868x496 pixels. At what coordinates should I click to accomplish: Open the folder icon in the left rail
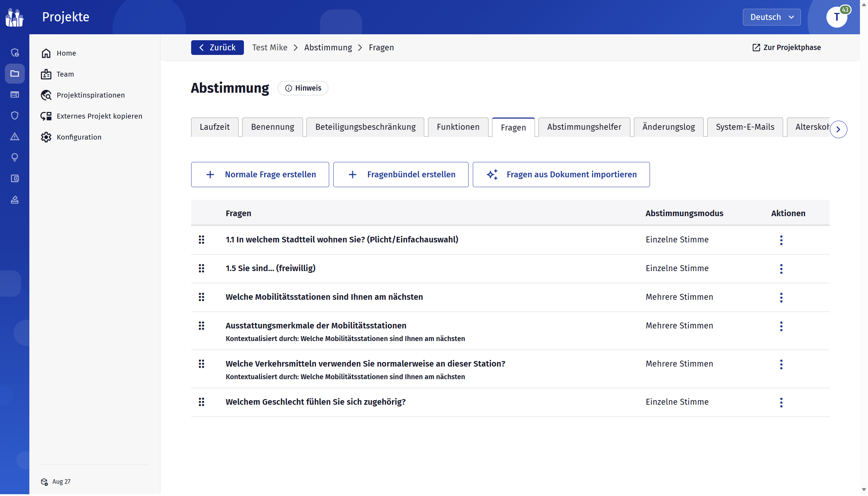tap(15, 73)
